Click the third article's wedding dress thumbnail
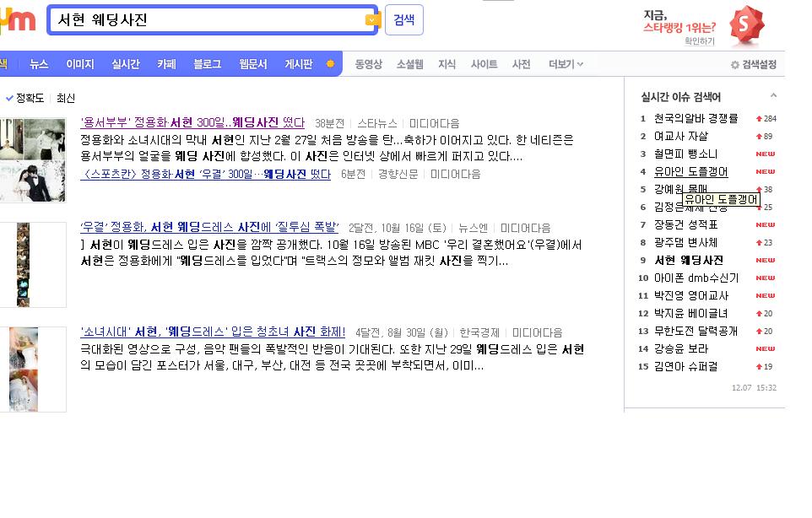 (24, 369)
